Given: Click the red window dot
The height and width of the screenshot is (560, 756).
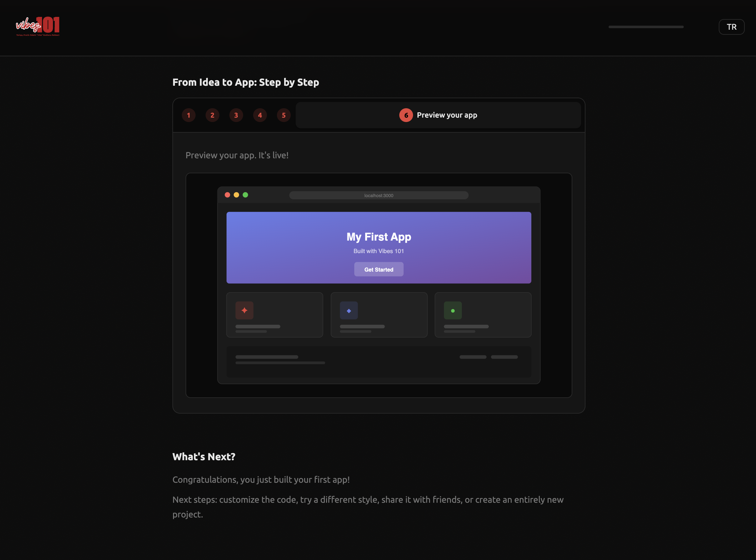Looking at the screenshot, I should tap(227, 195).
